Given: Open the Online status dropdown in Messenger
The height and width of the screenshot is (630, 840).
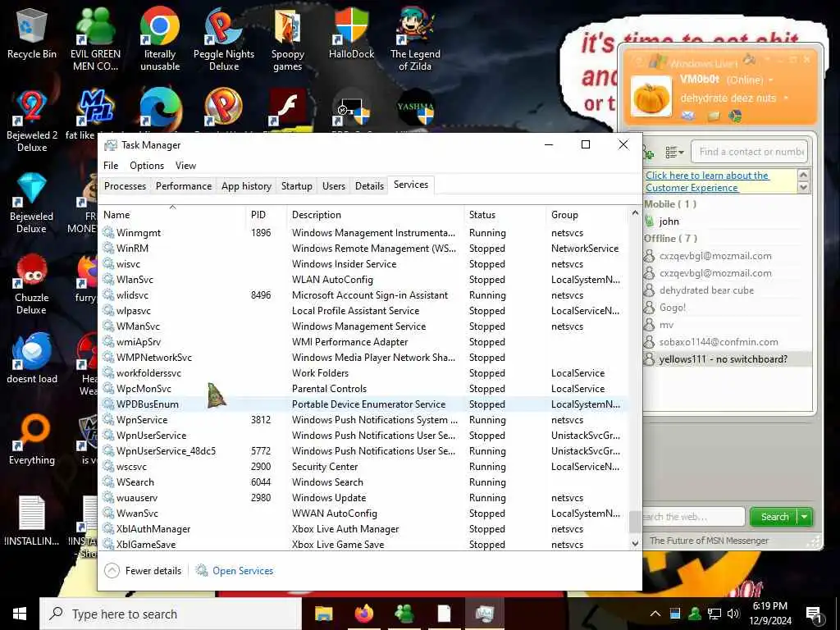Looking at the screenshot, I should point(771,80).
